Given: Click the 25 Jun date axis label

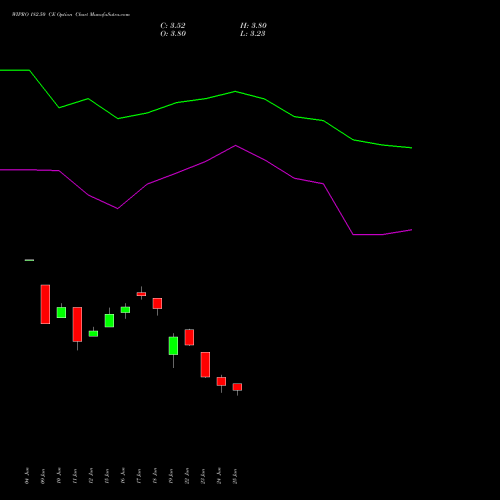Looking at the screenshot, I should coord(235,476).
